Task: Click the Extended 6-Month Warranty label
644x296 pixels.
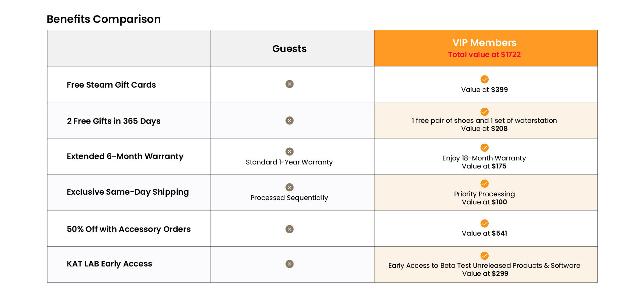Action: 125,156
